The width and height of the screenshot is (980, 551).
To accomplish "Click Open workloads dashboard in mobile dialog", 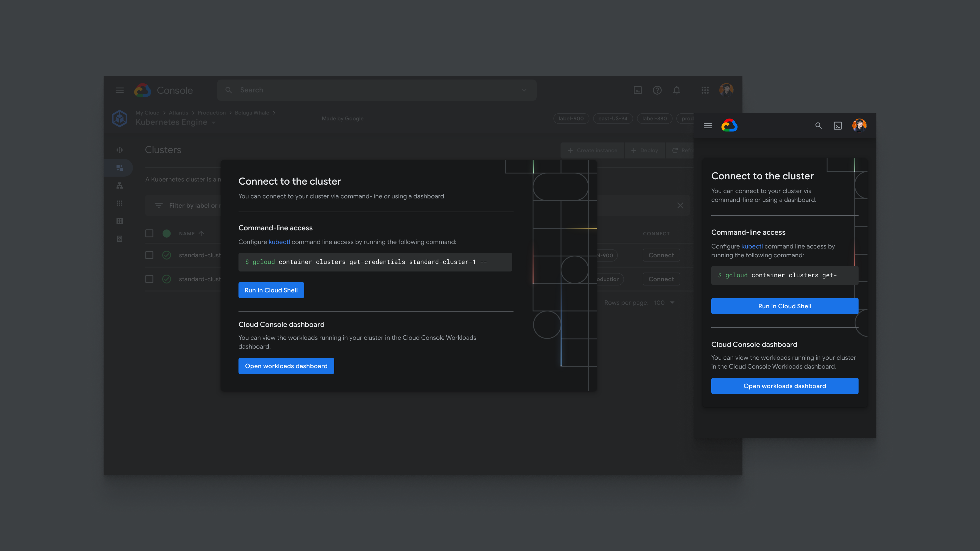I will [785, 386].
